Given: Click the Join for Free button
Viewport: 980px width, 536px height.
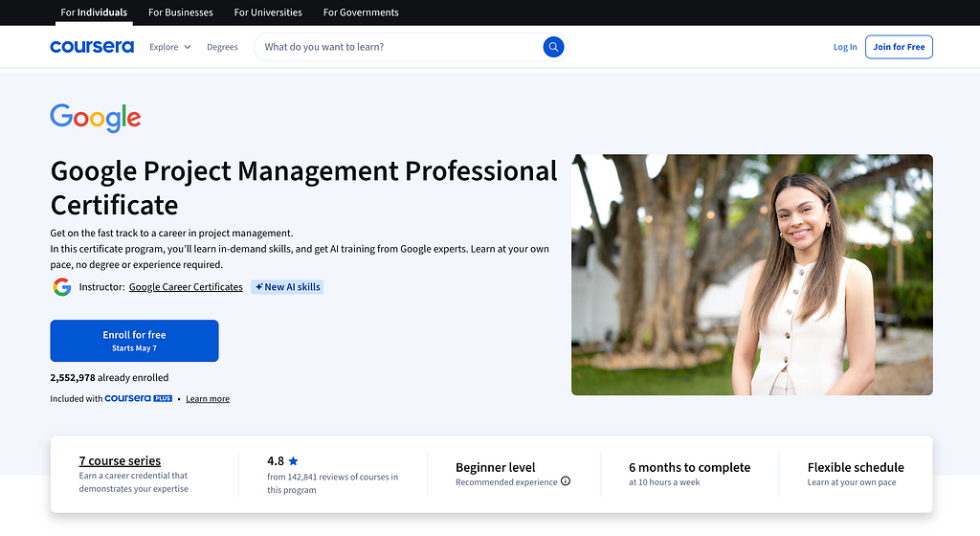Looking at the screenshot, I should (899, 47).
